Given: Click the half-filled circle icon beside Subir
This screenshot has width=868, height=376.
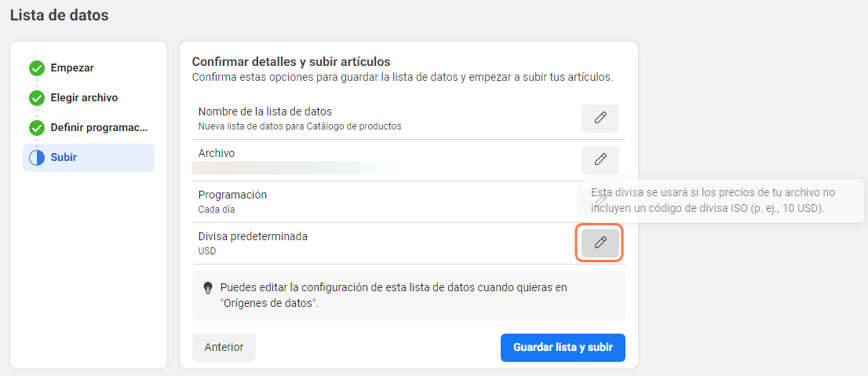Looking at the screenshot, I should point(37,158).
